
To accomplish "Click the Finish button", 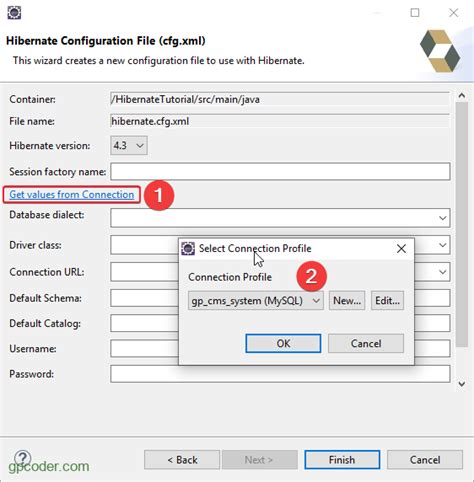I will coord(342,460).
